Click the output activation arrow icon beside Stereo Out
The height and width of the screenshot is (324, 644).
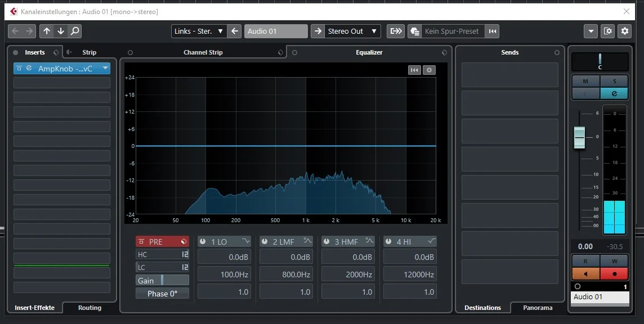pyautogui.click(x=317, y=31)
